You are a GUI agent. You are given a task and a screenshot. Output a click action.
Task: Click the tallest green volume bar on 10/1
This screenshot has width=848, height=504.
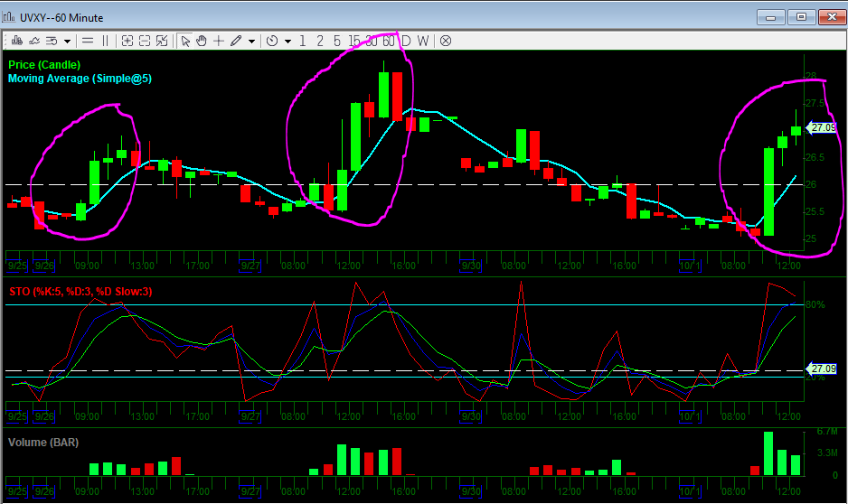[768, 453]
